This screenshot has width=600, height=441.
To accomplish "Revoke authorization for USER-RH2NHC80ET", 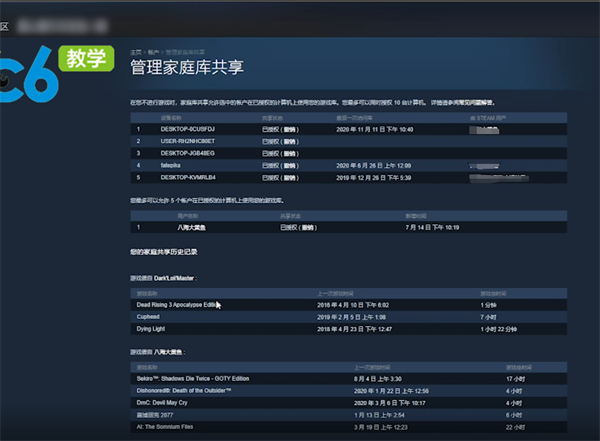I will coord(290,142).
